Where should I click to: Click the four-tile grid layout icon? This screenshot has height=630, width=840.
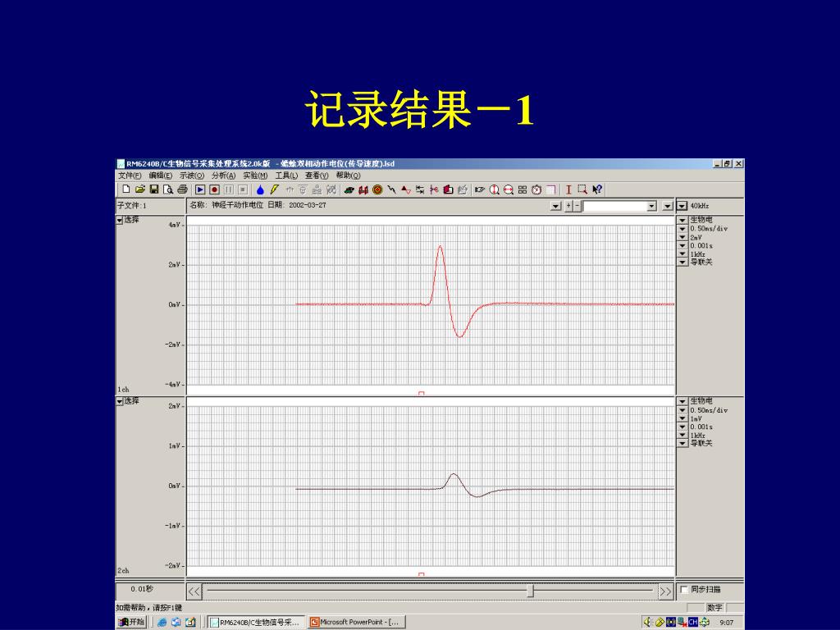pyautogui.click(x=523, y=189)
